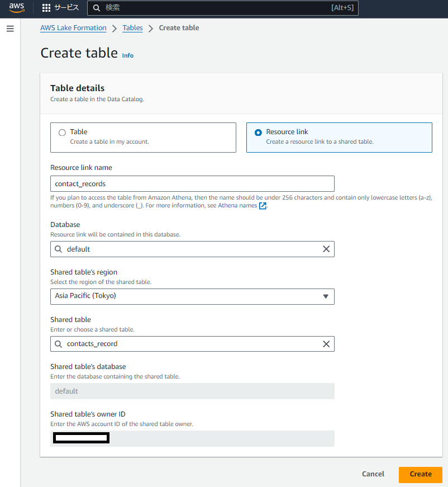Click the Cancel button
Screen dimensions: 448x487
(373, 474)
